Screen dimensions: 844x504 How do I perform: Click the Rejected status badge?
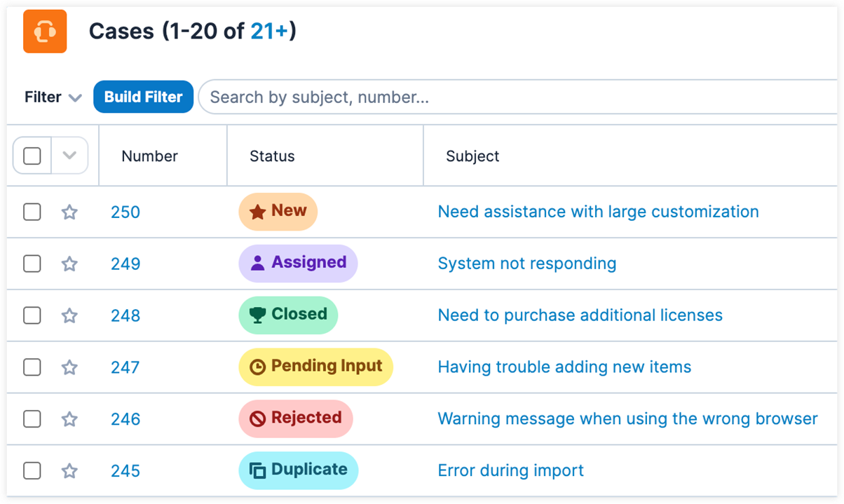(x=296, y=418)
